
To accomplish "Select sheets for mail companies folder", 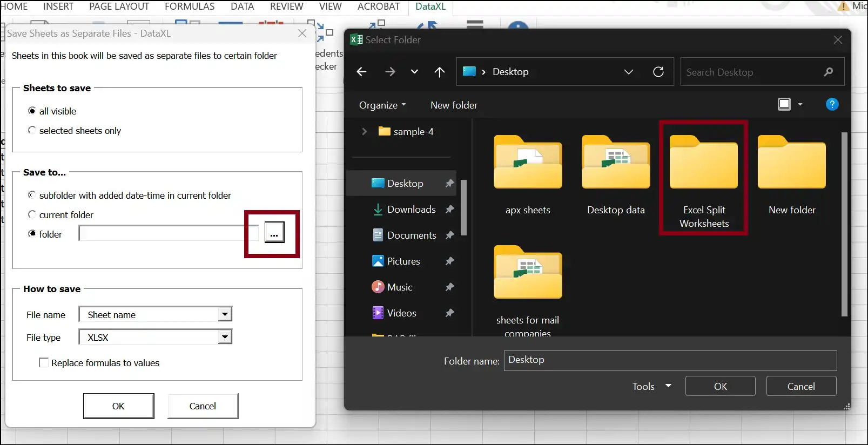I will (528, 291).
